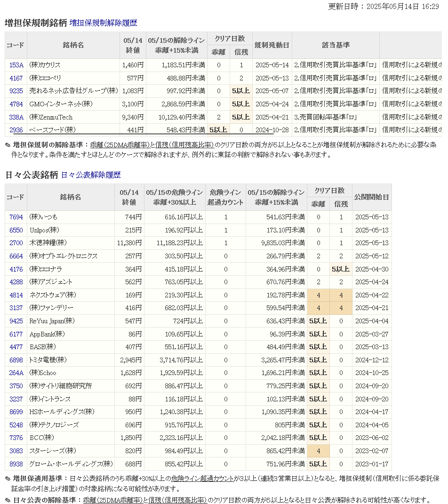The image size is (448, 504).
Task: Click the 日々公表銘柄 section heading
Action: pyautogui.click(x=32, y=175)
